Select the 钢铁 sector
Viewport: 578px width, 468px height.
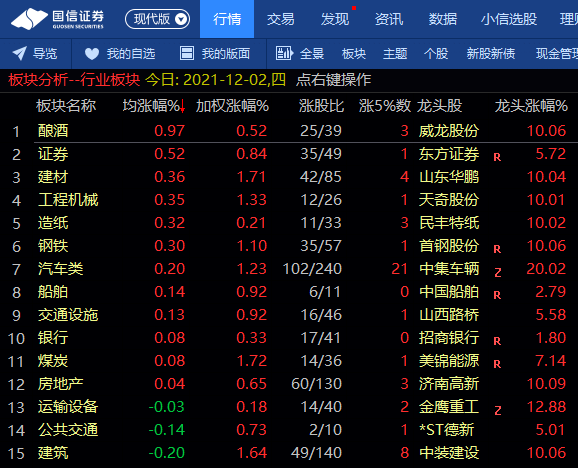tap(53, 246)
